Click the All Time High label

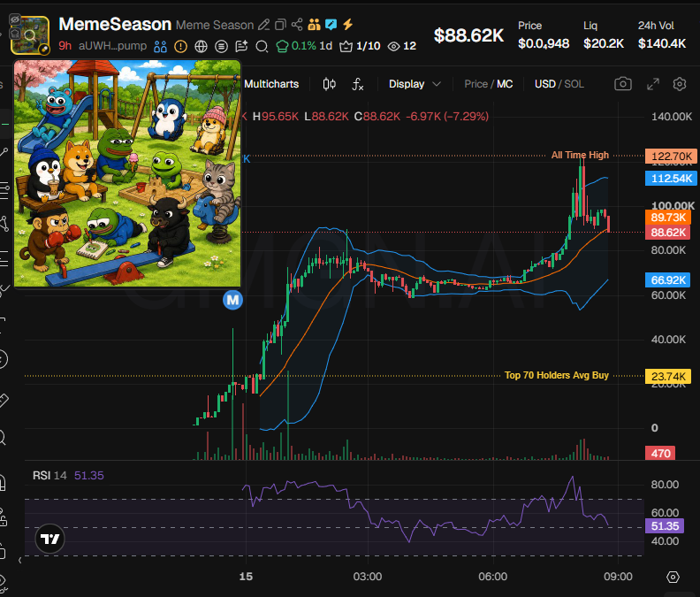pyautogui.click(x=580, y=155)
